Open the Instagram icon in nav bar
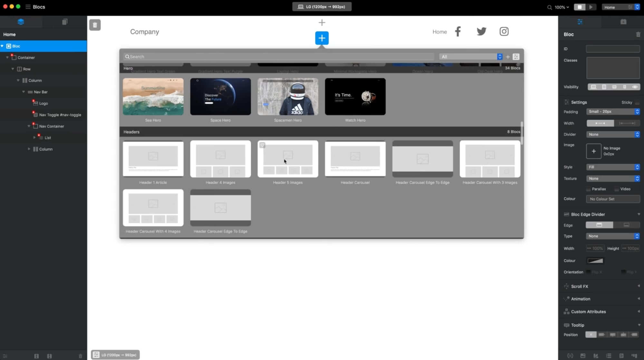The width and height of the screenshot is (644, 360). [504, 32]
